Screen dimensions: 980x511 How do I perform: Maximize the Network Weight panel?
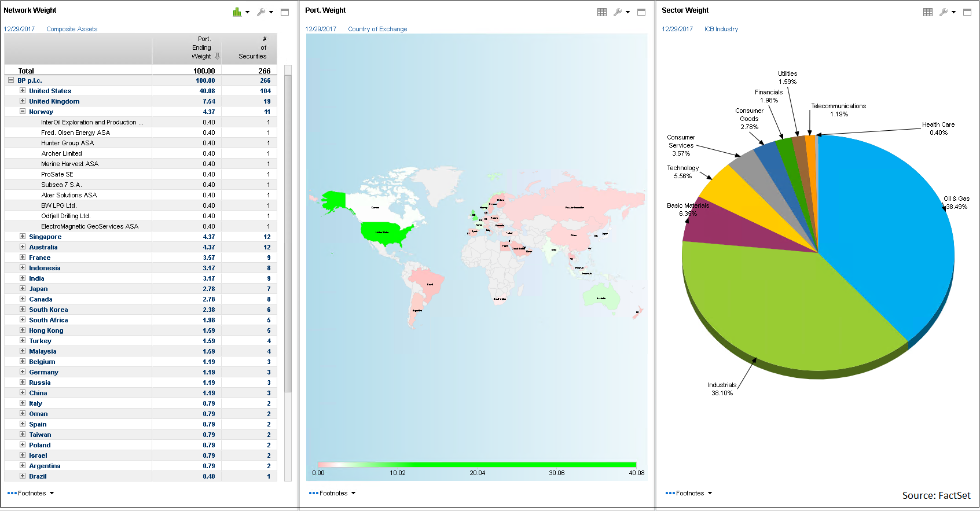(x=285, y=12)
